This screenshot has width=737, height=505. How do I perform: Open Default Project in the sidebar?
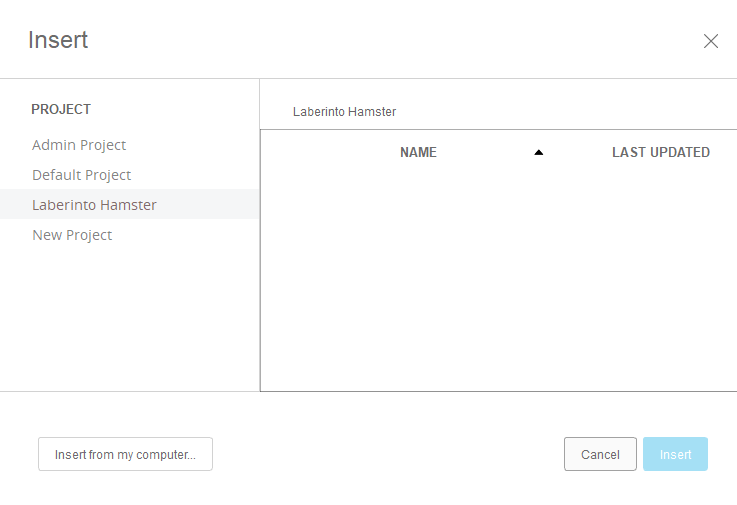(x=82, y=175)
